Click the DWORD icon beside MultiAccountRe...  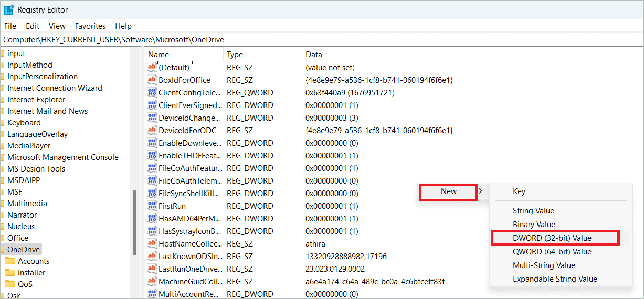(152, 294)
